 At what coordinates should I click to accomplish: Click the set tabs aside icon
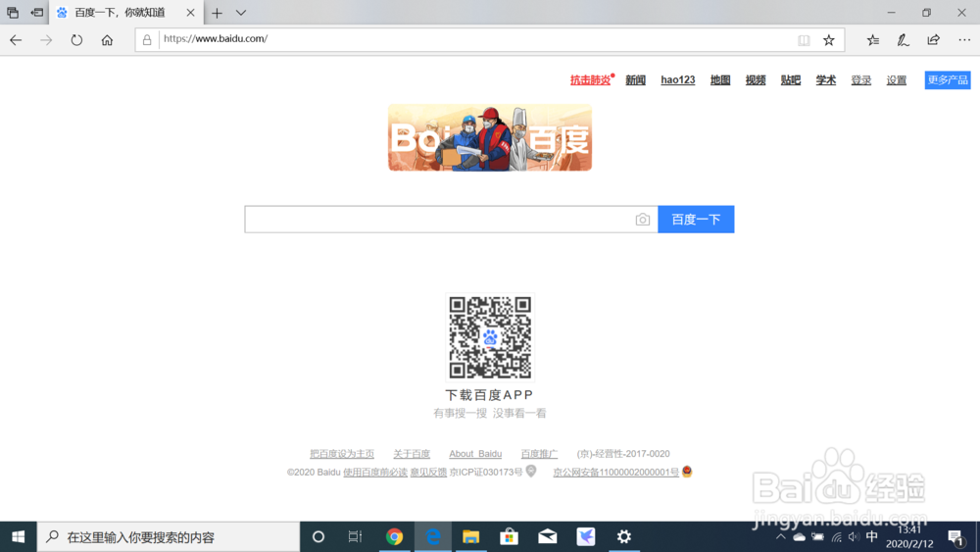[37, 13]
